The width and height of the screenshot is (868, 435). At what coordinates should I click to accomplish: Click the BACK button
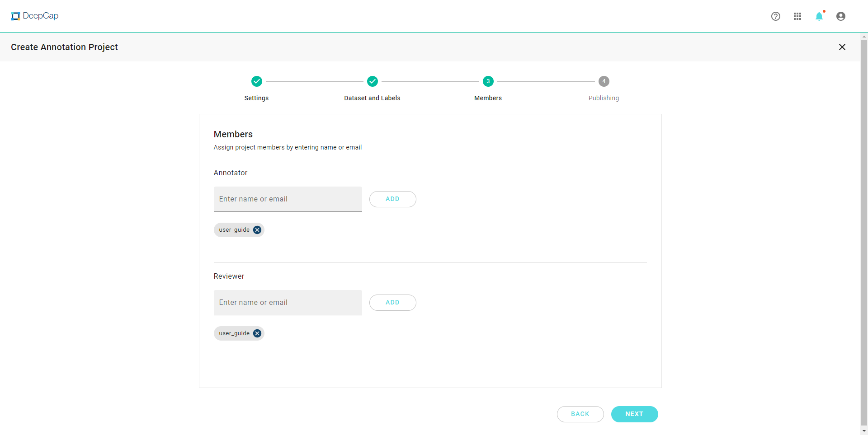tap(580, 414)
